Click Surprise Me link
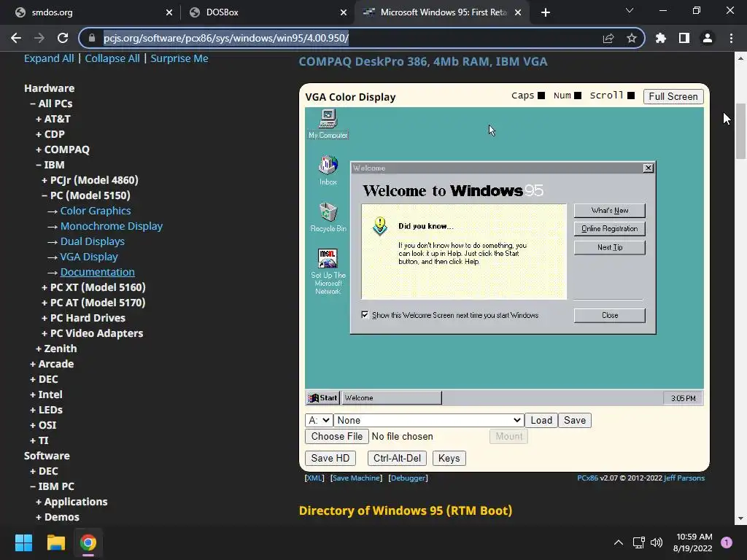This screenshot has height=560, width=747. [179, 58]
